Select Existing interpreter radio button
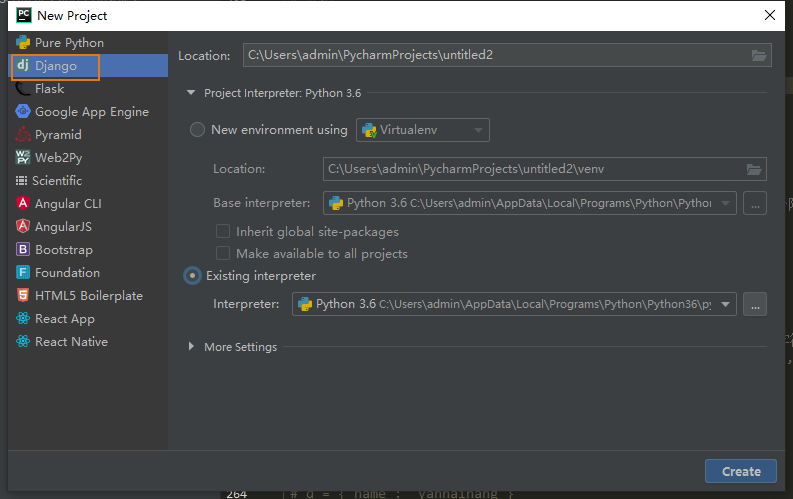The width and height of the screenshot is (793, 499). tap(192, 276)
